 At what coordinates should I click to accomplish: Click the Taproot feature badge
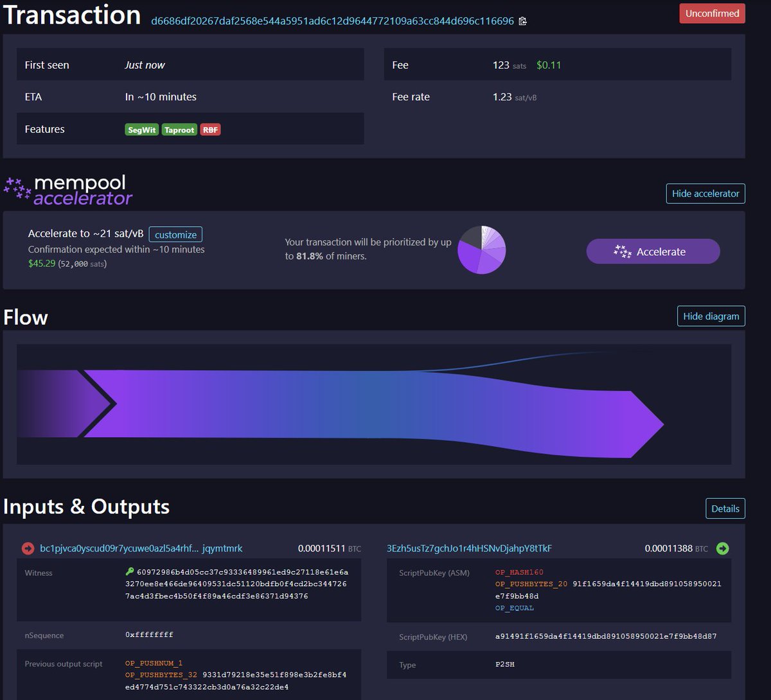coord(179,130)
